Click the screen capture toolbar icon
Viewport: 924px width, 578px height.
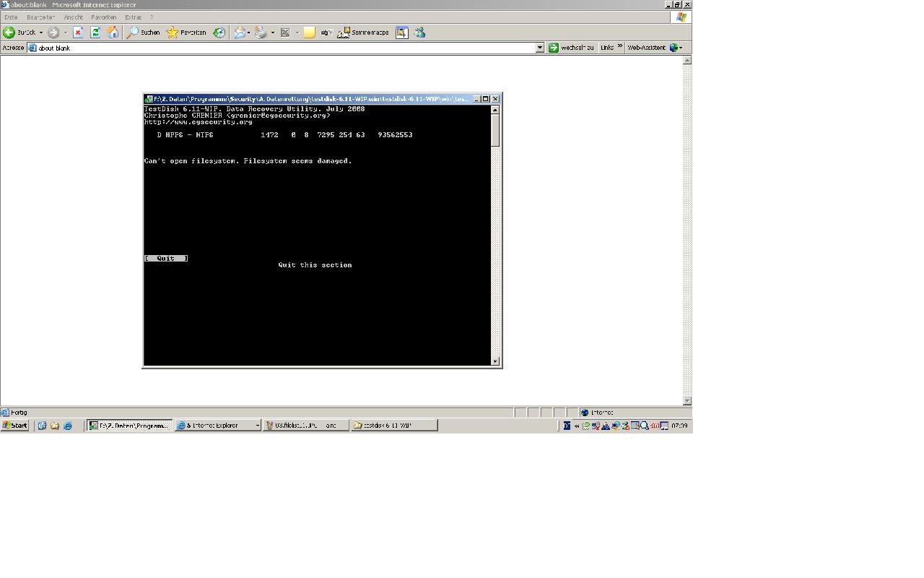point(401,33)
